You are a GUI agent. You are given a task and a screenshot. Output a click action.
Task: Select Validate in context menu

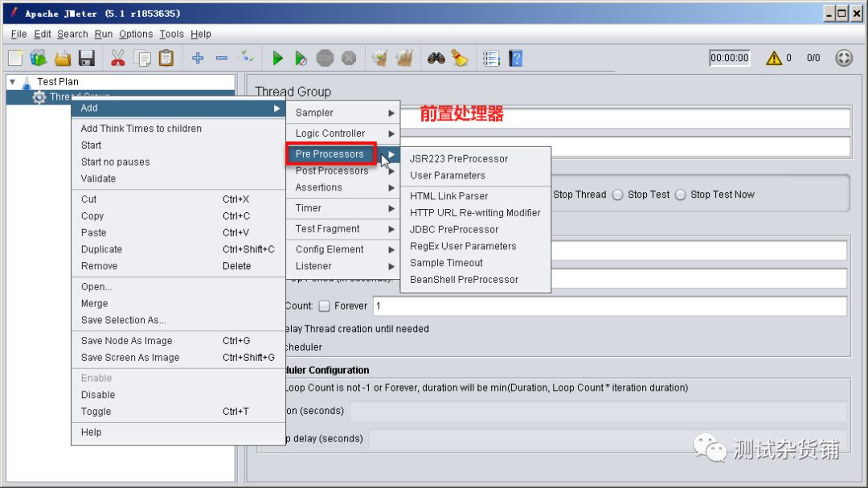tap(178, 178)
